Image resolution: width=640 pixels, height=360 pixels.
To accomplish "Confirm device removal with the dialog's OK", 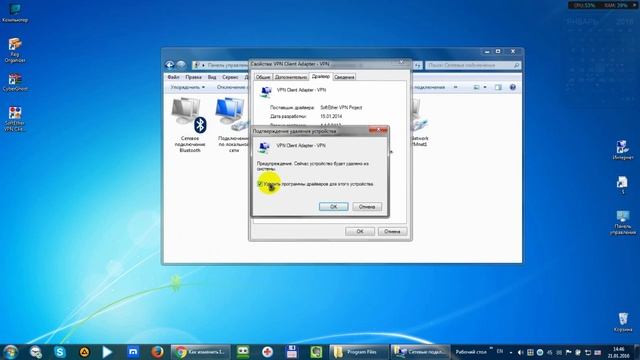I will coord(333,207).
